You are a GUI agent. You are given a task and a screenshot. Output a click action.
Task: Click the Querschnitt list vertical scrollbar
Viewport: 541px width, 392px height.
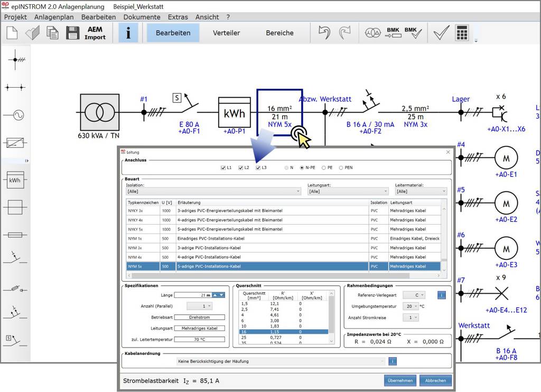[x=332, y=318]
